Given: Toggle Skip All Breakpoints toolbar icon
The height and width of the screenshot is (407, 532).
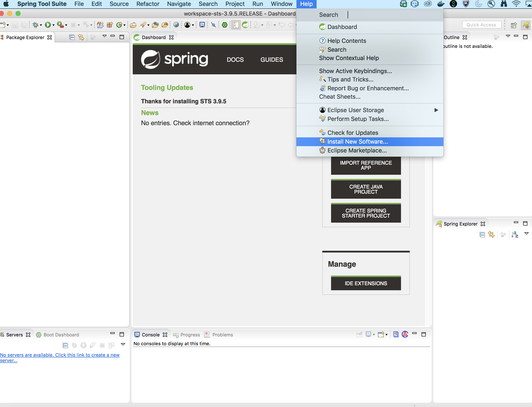Looking at the screenshot, I should 213,25.
